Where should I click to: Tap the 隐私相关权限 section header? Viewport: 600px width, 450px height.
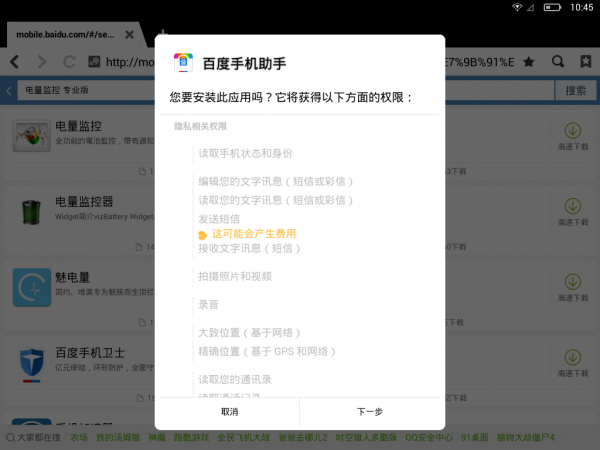tap(201, 126)
